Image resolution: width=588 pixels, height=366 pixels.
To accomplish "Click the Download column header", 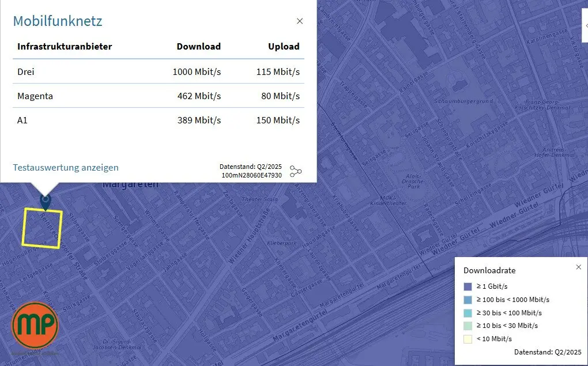I will point(199,47).
